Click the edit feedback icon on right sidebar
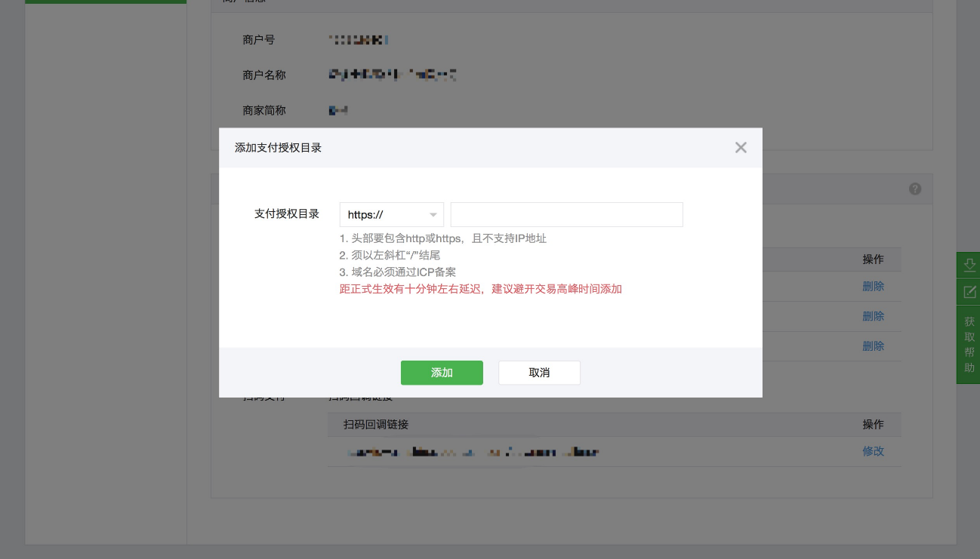The image size is (980, 559). point(969,292)
